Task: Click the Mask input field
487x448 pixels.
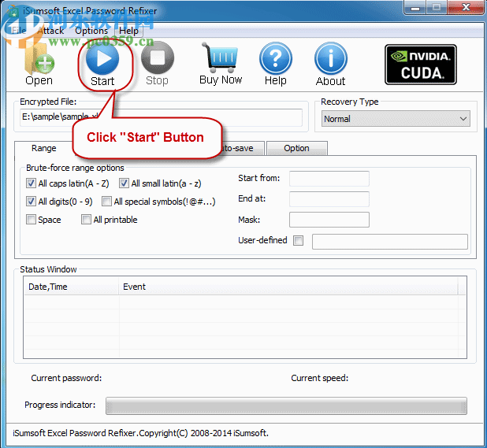Action: coord(329,220)
